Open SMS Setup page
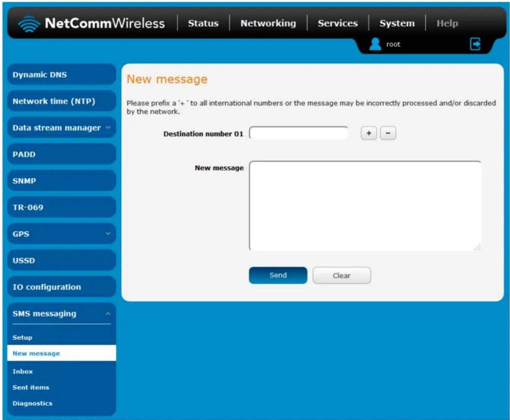The image size is (510, 420). coord(22,338)
